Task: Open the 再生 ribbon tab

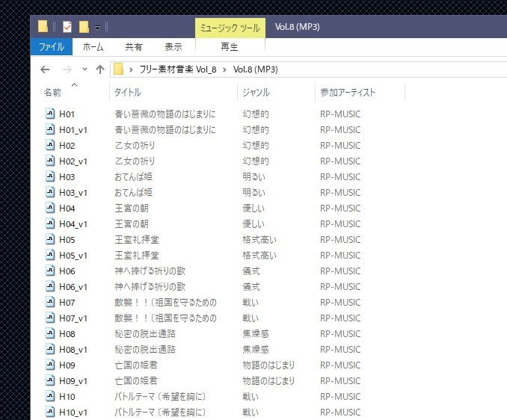Action: (x=230, y=47)
